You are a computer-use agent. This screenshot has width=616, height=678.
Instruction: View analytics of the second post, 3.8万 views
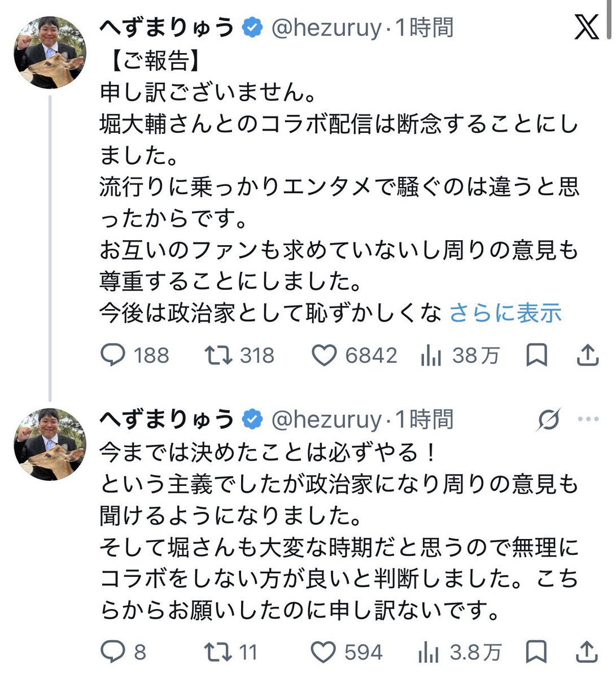point(460,653)
